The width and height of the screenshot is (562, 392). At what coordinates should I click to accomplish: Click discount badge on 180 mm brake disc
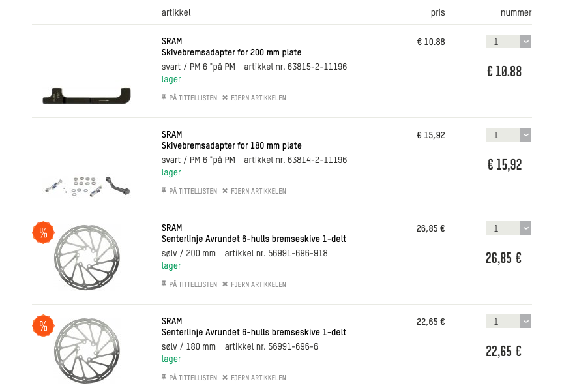pyautogui.click(x=43, y=325)
